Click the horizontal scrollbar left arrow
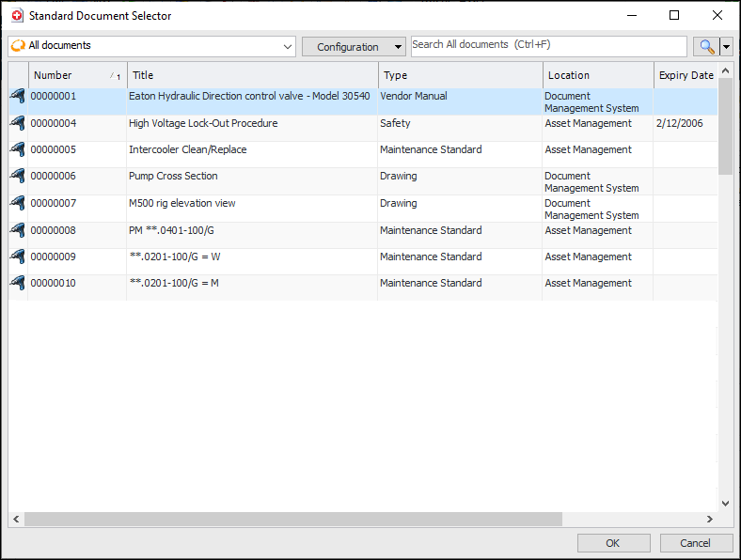Image resolution: width=741 pixels, height=560 pixels. [x=16, y=519]
